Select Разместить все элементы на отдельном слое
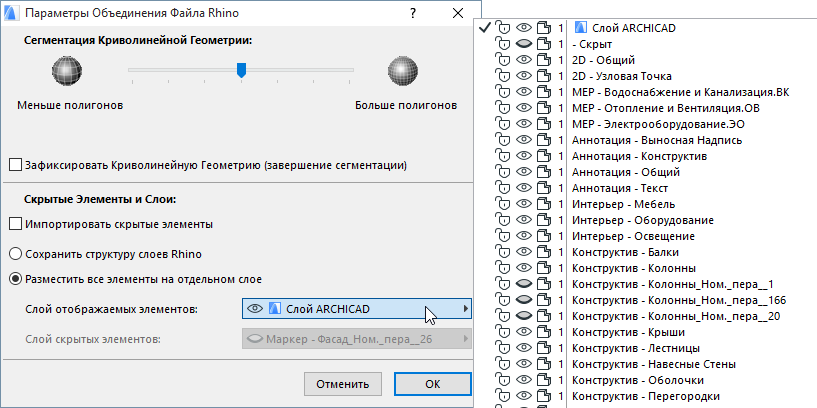 pyautogui.click(x=16, y=279)
